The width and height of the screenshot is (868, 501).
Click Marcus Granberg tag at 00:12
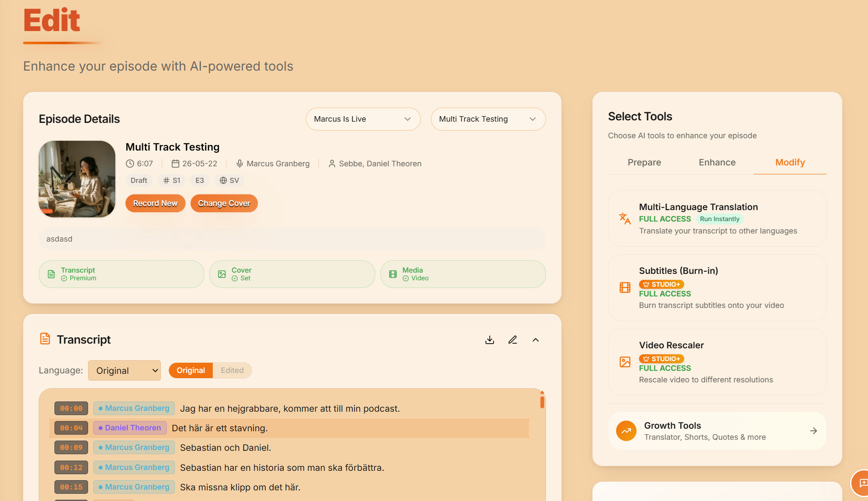(134, 467)
